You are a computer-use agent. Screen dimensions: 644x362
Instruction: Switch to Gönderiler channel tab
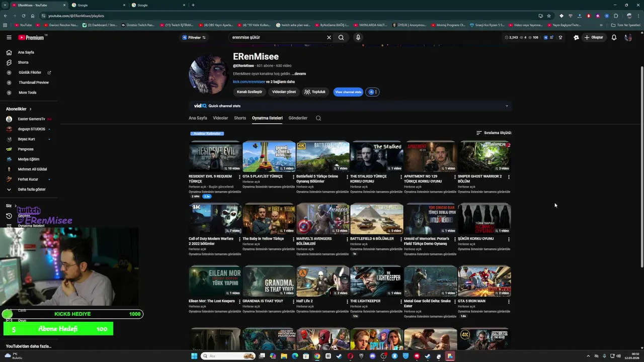tap(298, 118)
